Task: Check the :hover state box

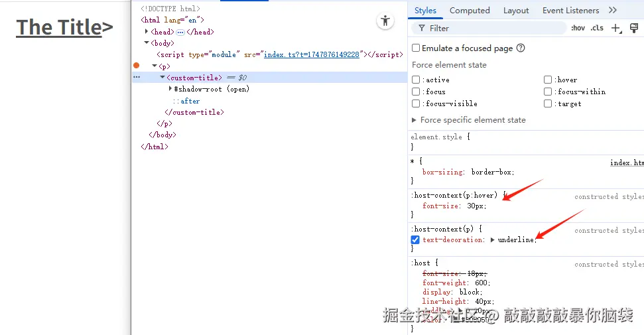Action: coord(547,80)
